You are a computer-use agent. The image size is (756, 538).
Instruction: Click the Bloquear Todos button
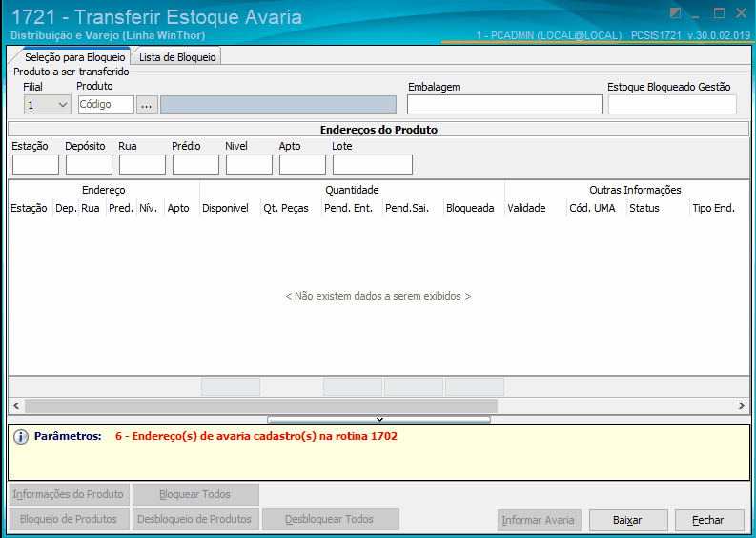pos(195,494)
